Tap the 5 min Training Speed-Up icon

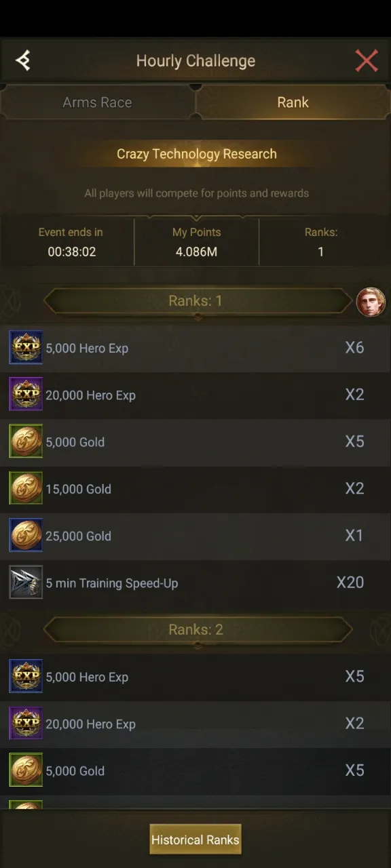(26, 583)
